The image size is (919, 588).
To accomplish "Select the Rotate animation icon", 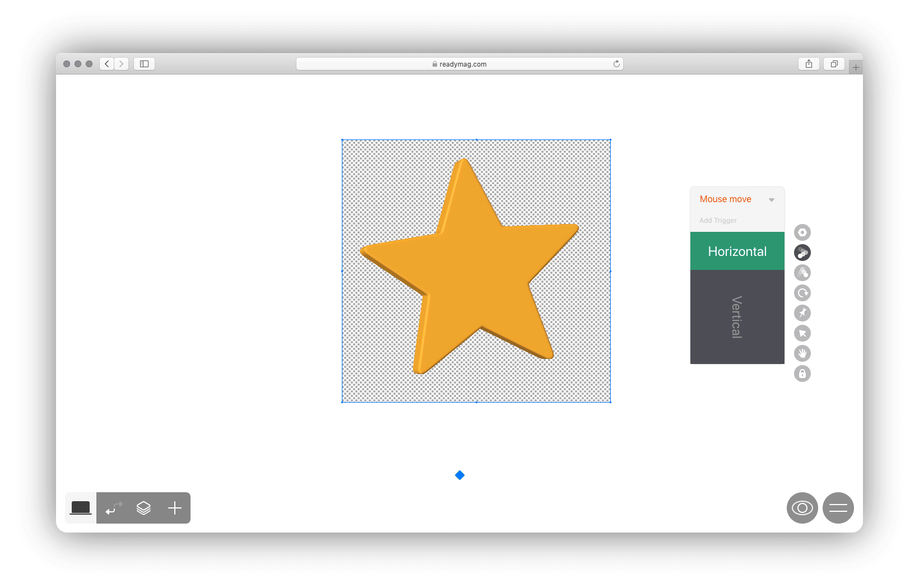I will tap(802, 292).
